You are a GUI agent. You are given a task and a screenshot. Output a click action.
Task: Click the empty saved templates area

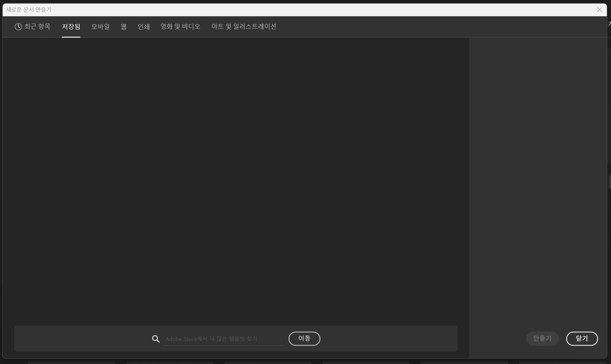coord(235,178)
